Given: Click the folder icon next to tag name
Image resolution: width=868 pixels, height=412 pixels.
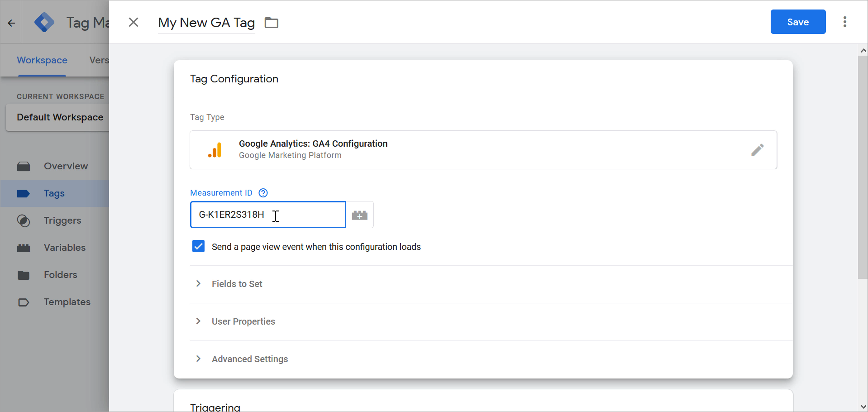Looking at the screenshot, I should click(272, 23).
